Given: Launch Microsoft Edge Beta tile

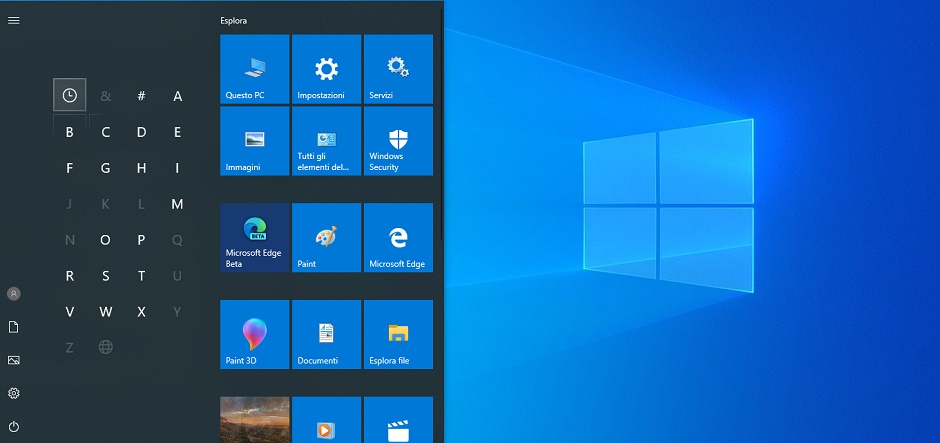Looking at the screenshot, I should coord(255,237).
